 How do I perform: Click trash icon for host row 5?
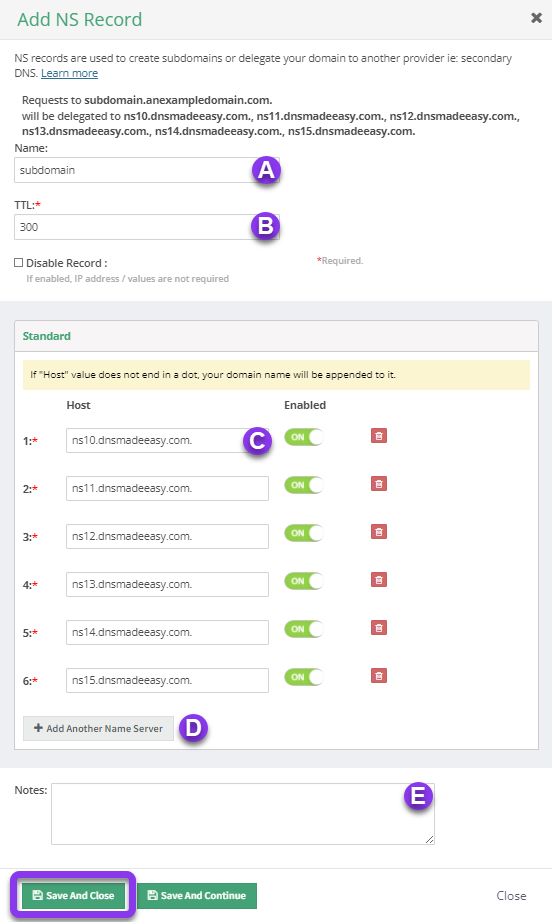coord(379,628)
